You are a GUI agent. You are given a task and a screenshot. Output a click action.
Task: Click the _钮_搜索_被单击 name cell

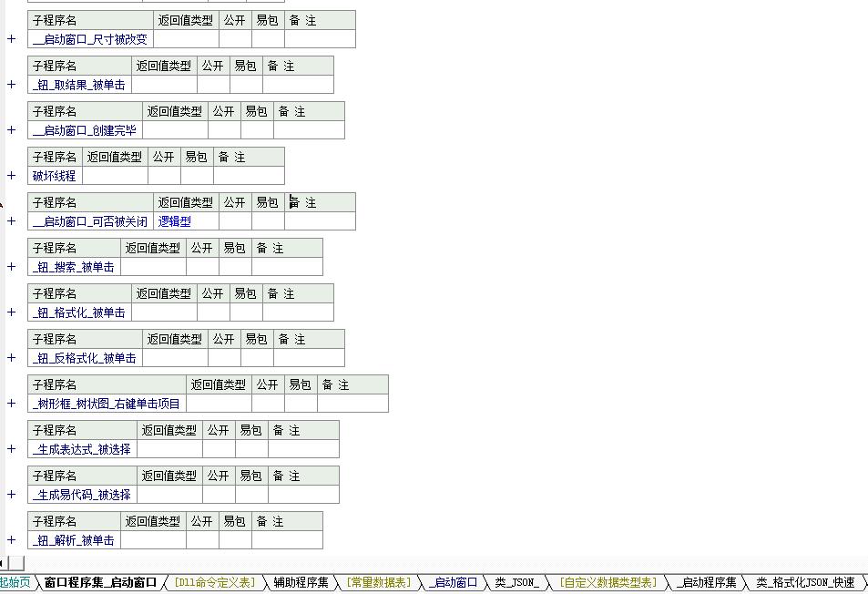click(x=74, y=267)
